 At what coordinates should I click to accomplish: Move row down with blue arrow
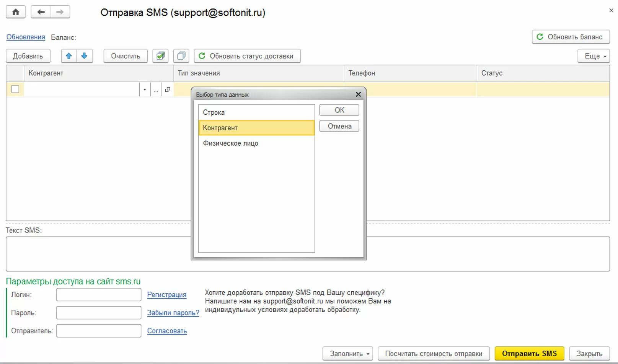pyautogui.click(x=85, y=56)
